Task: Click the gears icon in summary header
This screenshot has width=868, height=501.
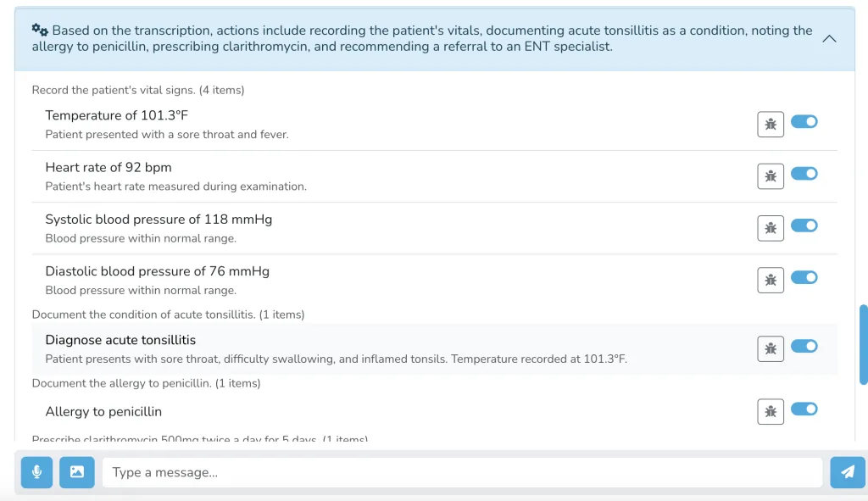Action: (x=40, y=30)
